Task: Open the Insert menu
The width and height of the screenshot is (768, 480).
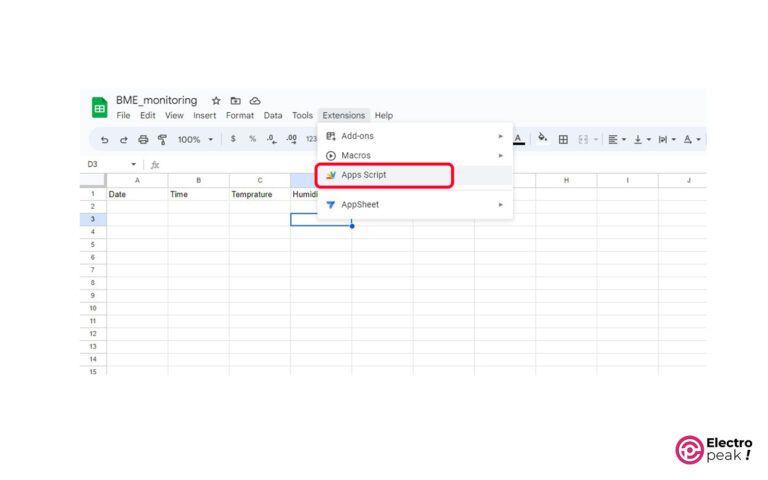Action: 204,116
